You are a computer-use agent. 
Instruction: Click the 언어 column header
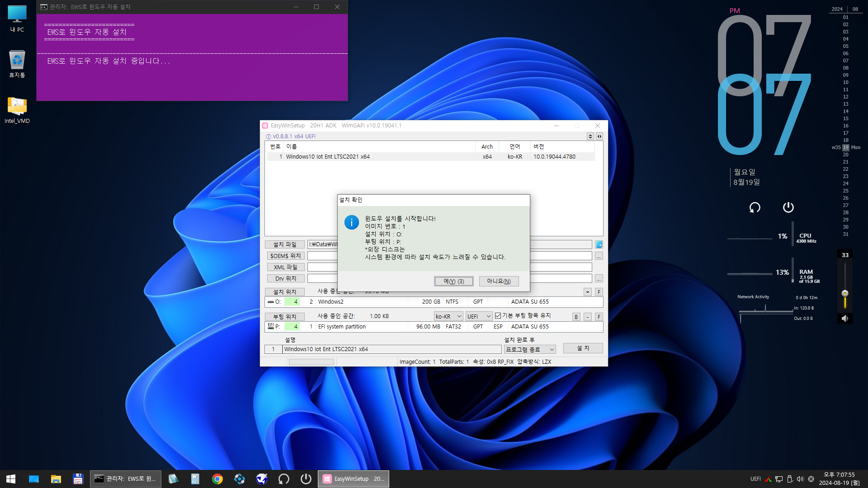click(x=515, y=146)
